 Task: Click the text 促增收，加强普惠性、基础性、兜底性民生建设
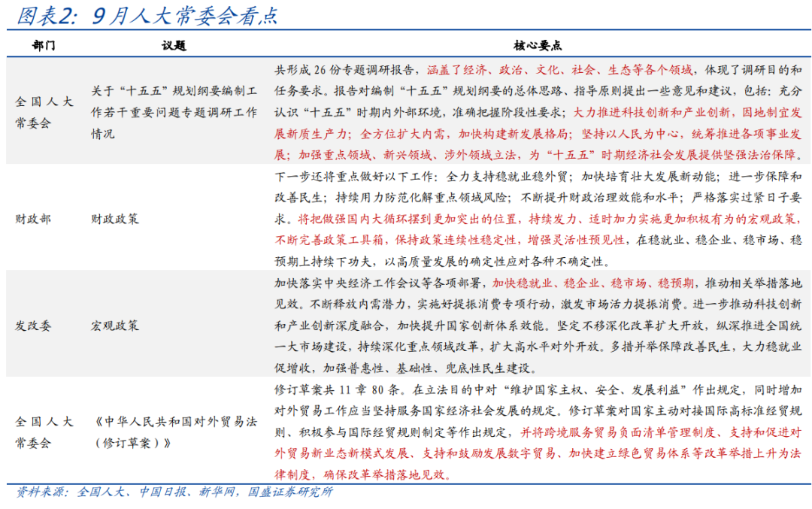coord(405,368)
